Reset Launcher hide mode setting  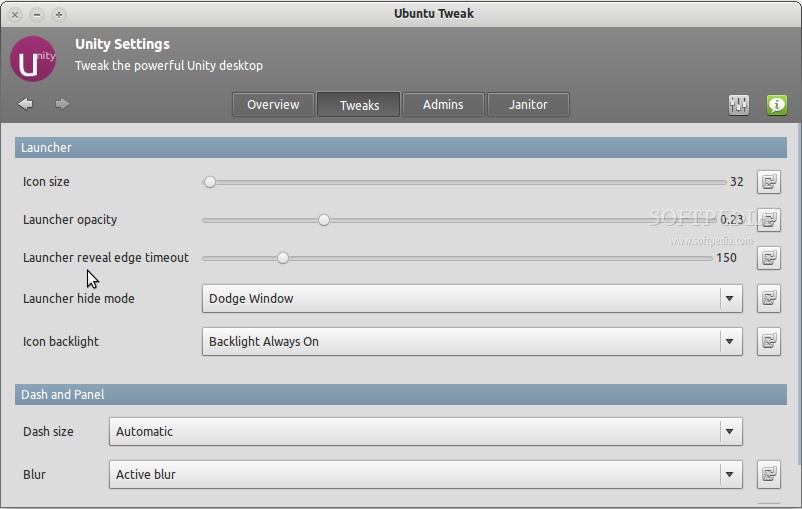(x=769, y=298)
